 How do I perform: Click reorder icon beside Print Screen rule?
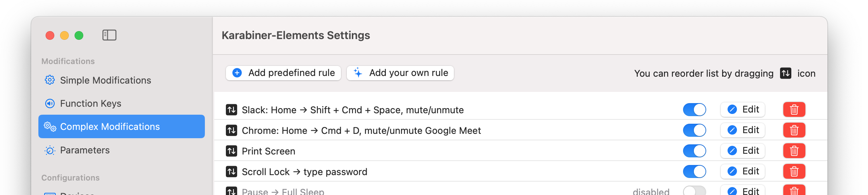coord(231,151)
